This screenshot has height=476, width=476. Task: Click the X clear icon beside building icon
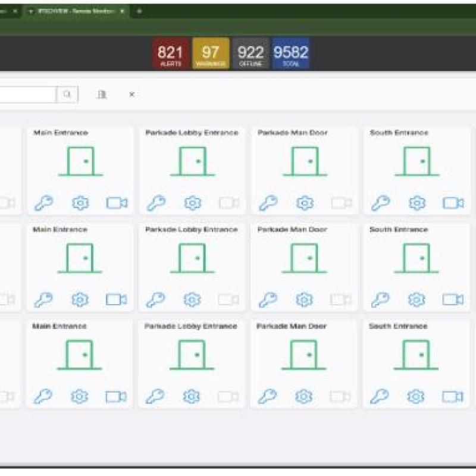(x=131, y=95)
